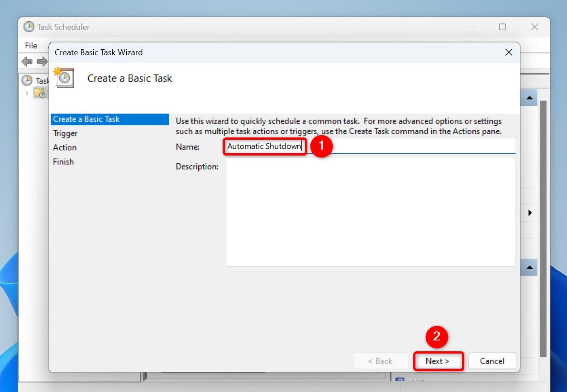Select the Create a Basic Task step
Image resolution: width=567 pixels, height=392 pixels.
110,119
